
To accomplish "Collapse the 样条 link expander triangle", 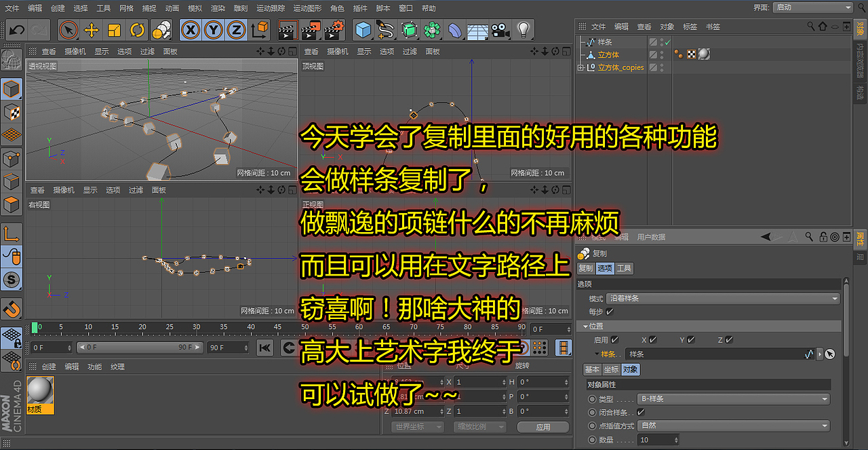I will click(x=597, y=354).
